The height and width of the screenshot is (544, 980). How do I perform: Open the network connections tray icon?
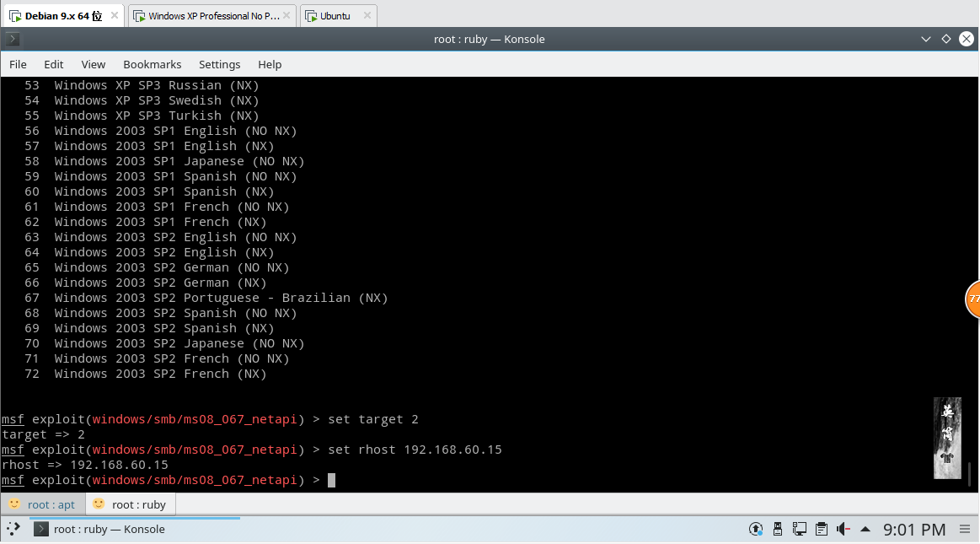tap(800, 529)
